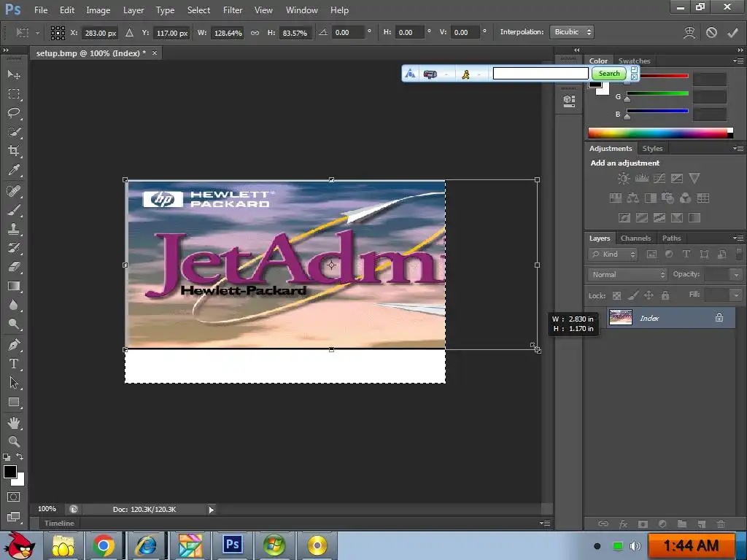Switch to the Swatches tab
The height and width of the screenshot is (560, 747).
pyautogui.click(x=634, y=61)
